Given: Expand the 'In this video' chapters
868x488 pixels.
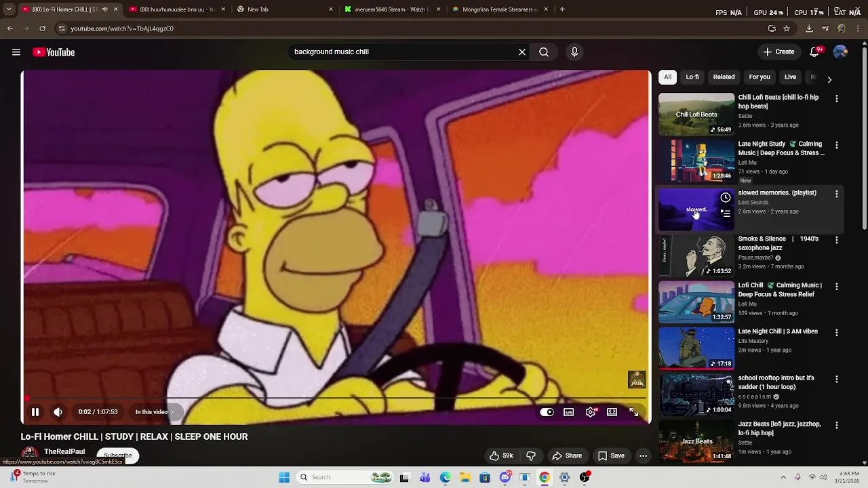Looking at the screenshot, I should 155,412.
